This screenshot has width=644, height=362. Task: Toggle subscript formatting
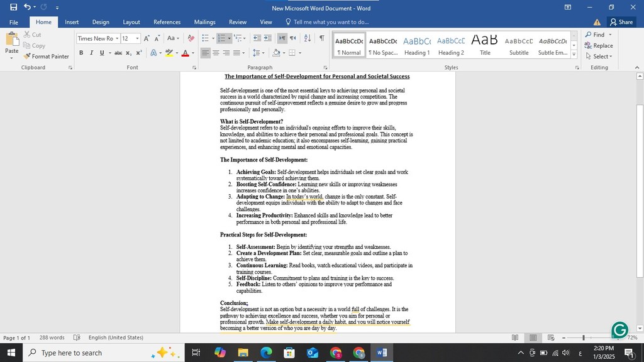(128, 53)
